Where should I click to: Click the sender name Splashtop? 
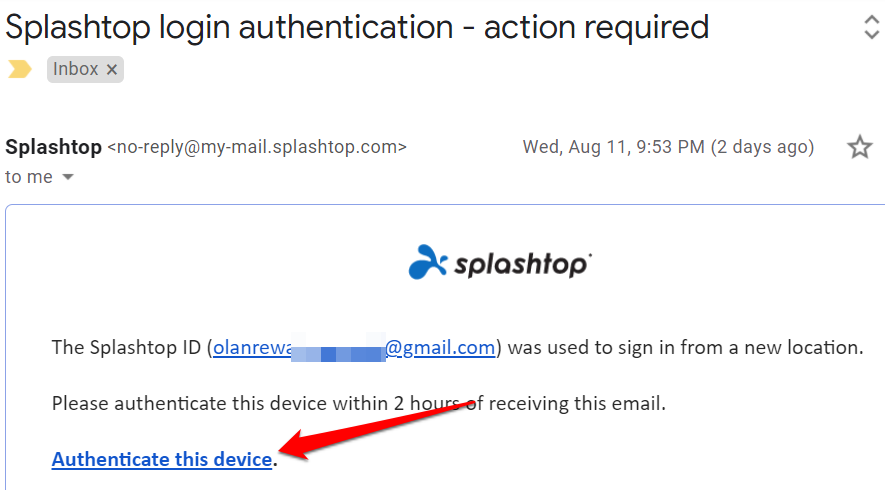pyautogui.click(x=53, y=147)
